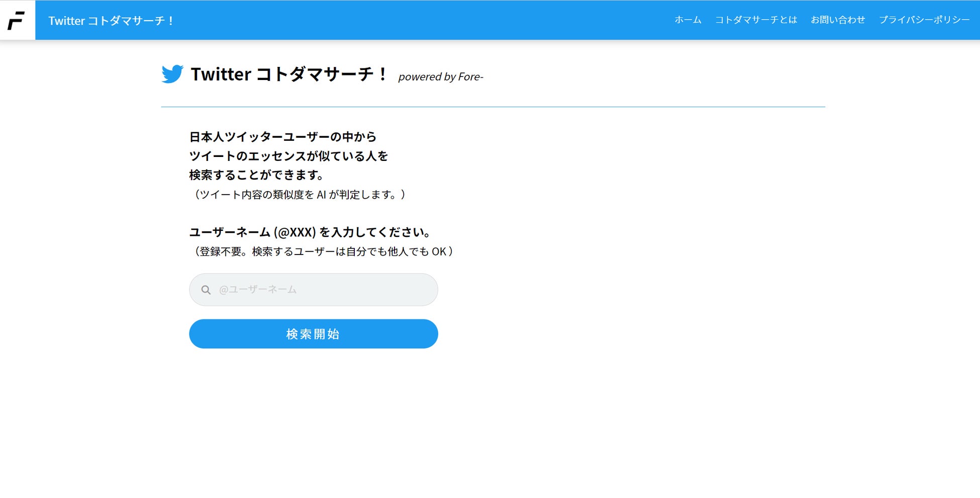Click the blue Twitter bird icon

172,74
